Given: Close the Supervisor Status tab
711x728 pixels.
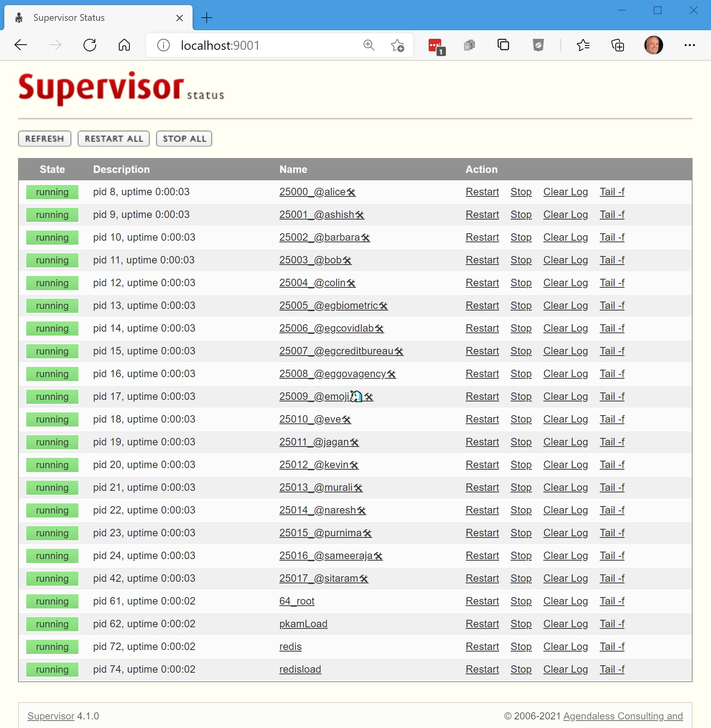Looking at the screenshot, I should [x=180, y=18].
